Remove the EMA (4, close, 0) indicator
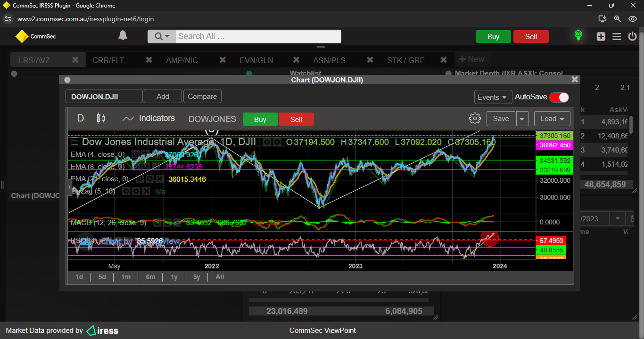The height and width of the screenshot is (339, 644). pos(156,154)
